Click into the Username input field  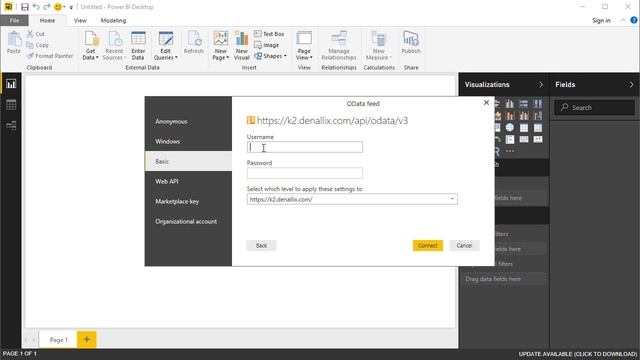click(304, 147)
